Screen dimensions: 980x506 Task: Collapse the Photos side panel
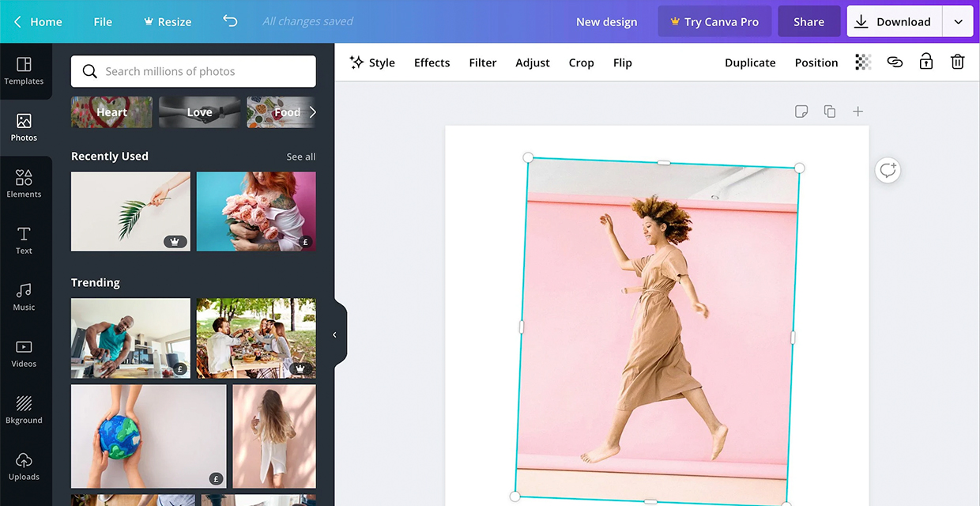pyautogui.click(x=334, y=334)
